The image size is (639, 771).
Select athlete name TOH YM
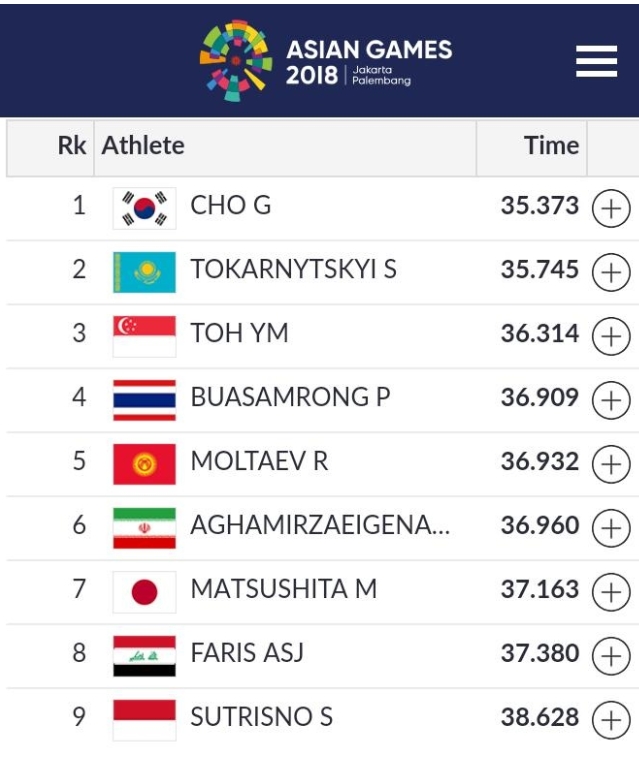tap(239, 333)
